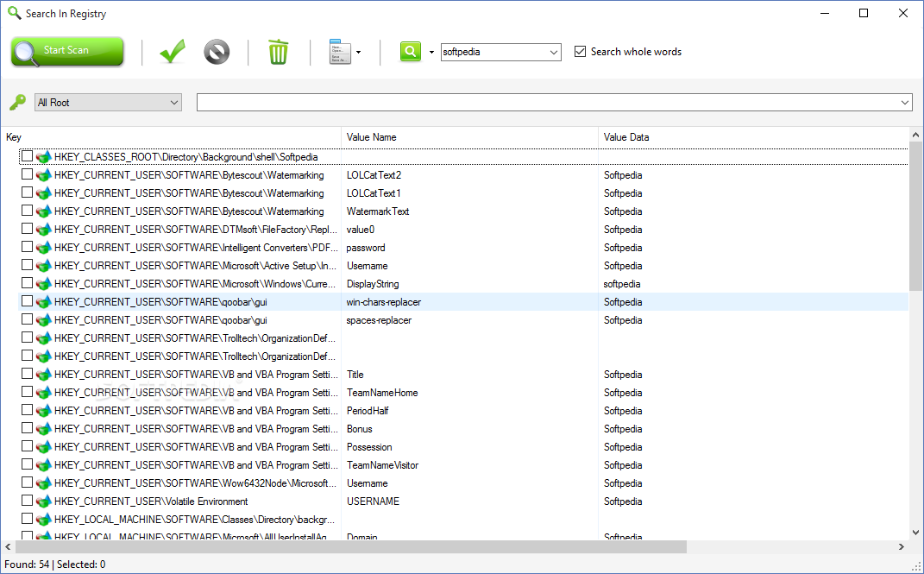Viewport: 924px width, 574px height.
Task: Check the box for password row
Action: (27, 247)
